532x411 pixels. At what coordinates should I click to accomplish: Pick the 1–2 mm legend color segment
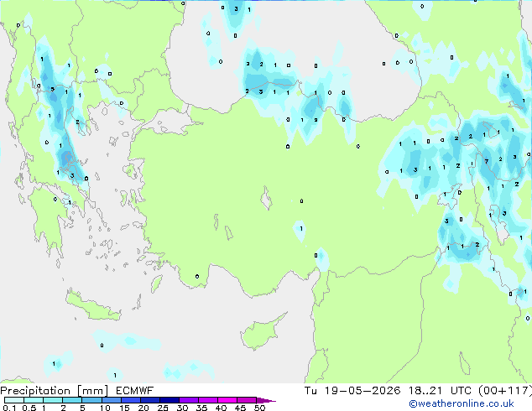point(53,400)
